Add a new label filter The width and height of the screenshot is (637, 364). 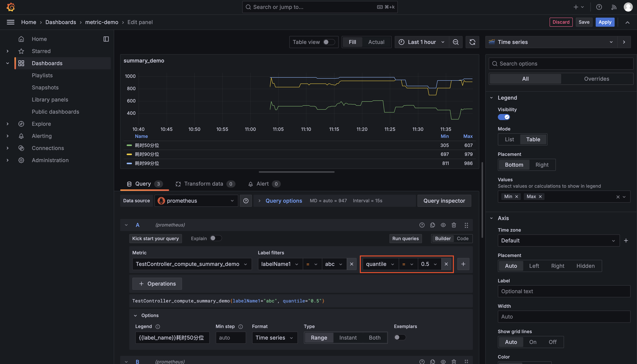(x=463, y=264)
